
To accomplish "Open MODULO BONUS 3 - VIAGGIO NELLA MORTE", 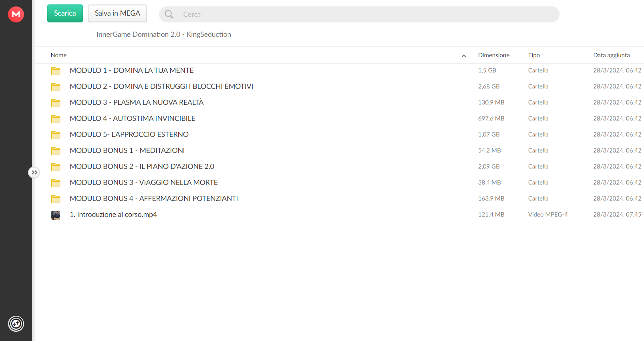I will 144,183.
